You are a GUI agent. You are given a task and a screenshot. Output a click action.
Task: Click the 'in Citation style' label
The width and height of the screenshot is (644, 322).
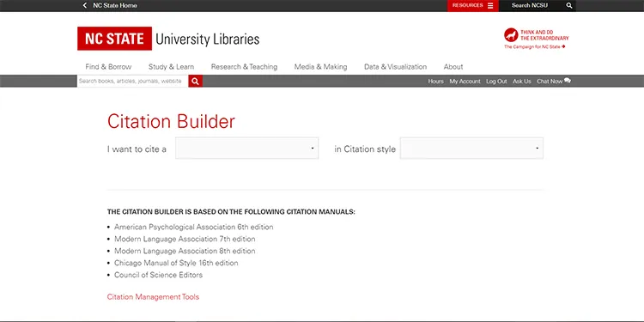click(x=365, y=149)
